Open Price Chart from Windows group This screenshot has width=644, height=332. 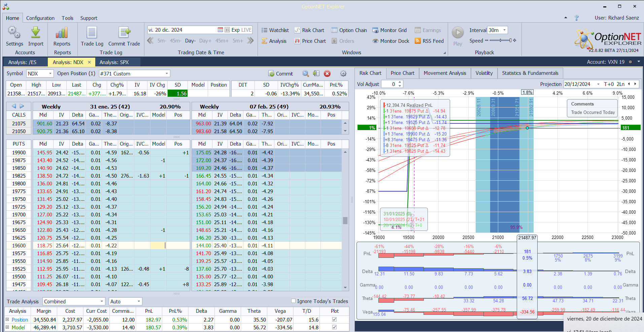click(x=310, y=41)
